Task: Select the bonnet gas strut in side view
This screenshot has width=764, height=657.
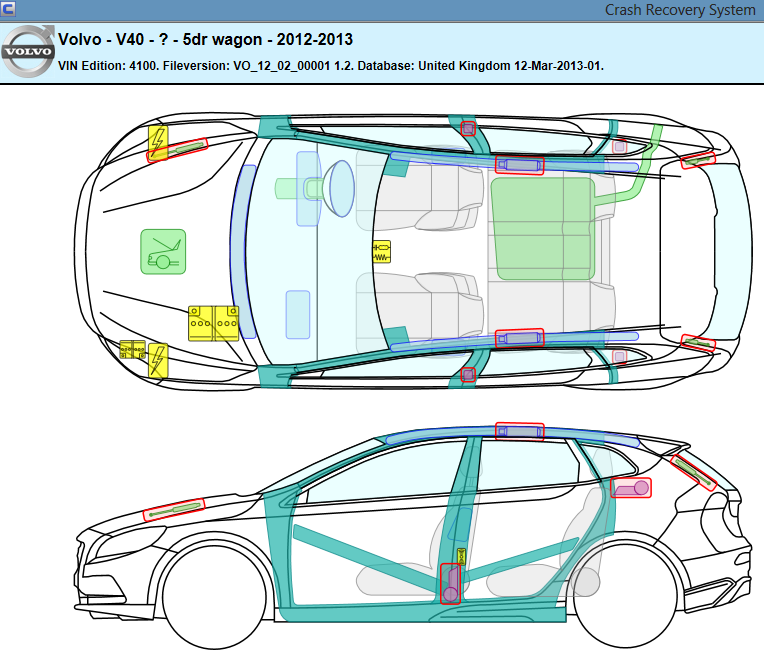Action: click(174, 509)
